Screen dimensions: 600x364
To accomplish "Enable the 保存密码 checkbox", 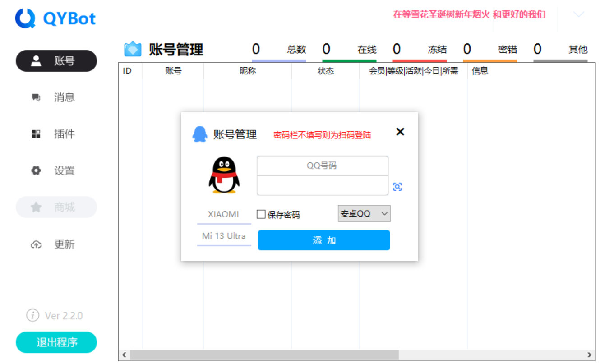I will (260, 214).
